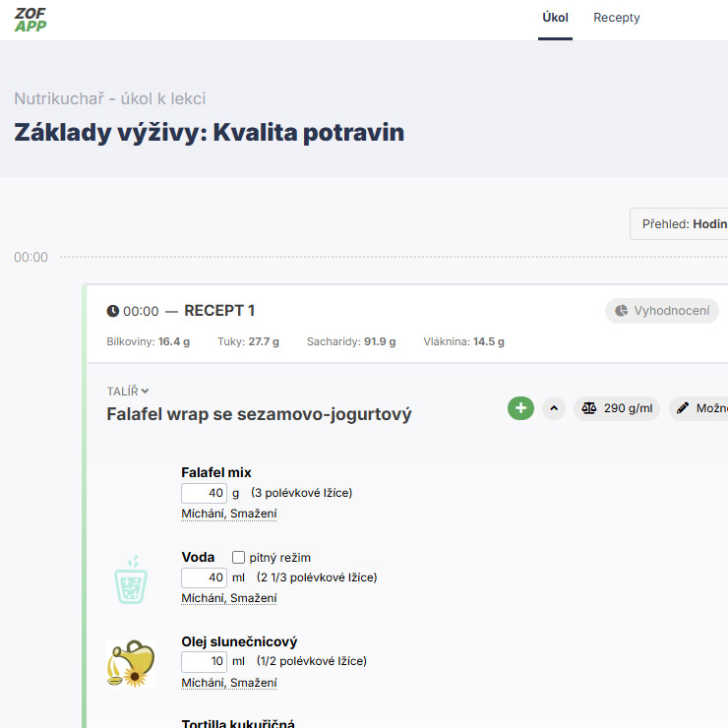Enable the pitný režim checkbox
This screenshot has width=728, height=728.
pos(238,558)
